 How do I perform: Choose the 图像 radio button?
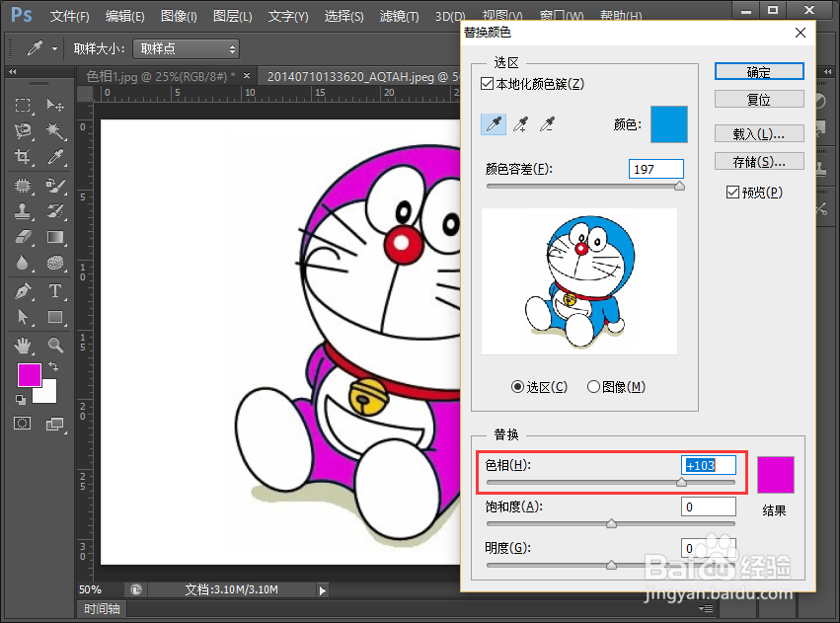pyautogui.click(x=593, y=386)
